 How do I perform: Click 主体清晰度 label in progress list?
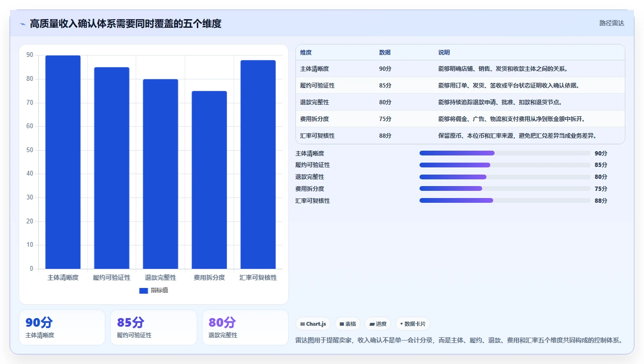point(310,154)
